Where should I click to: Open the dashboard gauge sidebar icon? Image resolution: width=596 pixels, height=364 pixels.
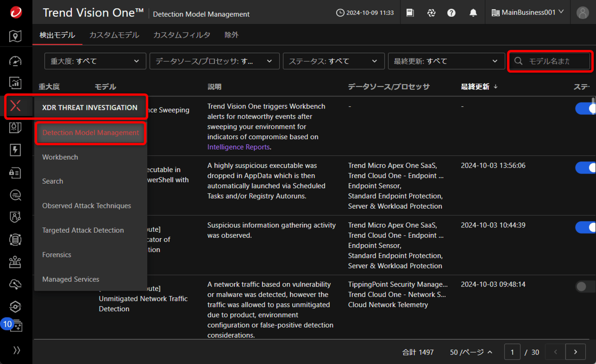[15, 61]
